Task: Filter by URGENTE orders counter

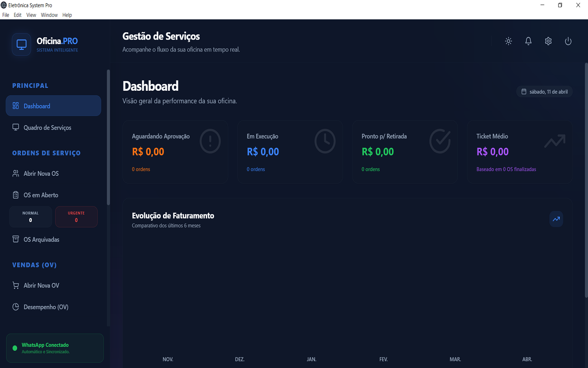Action: tap(76, 217)
